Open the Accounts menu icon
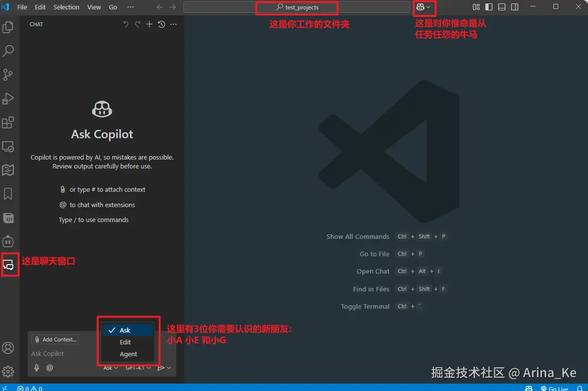588x391 pixels. (x=8, y=348)
